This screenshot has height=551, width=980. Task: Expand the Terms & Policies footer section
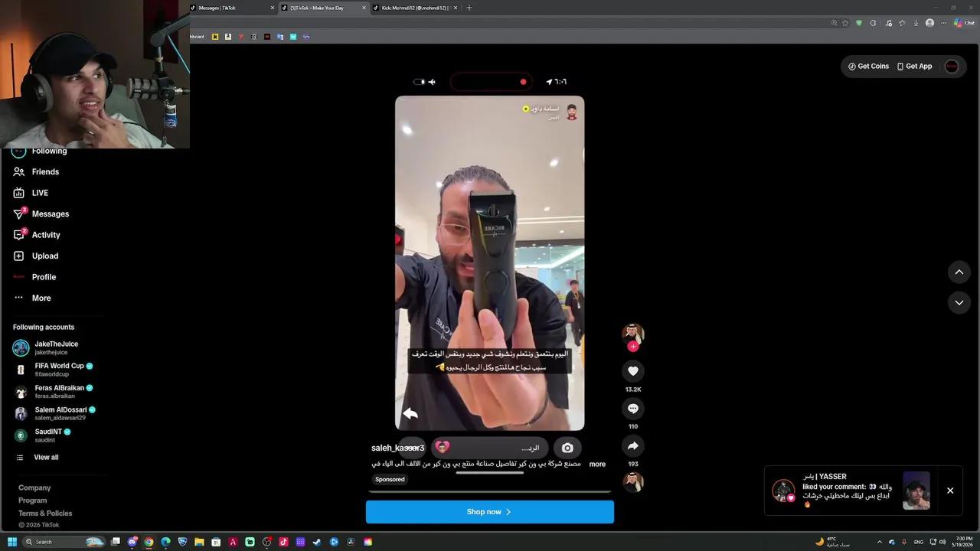point(45,514)
